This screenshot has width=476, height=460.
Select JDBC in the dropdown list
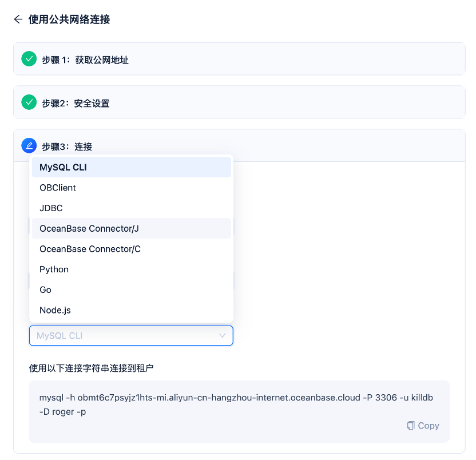[x=51, y=208]
